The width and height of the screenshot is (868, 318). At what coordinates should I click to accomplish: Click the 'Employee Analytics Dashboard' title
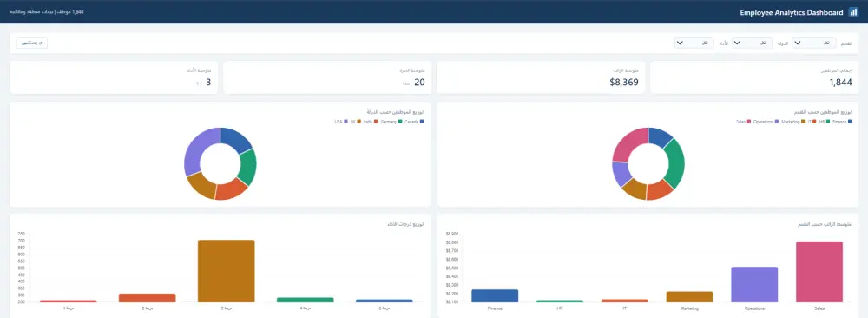(x=791, y=12)
